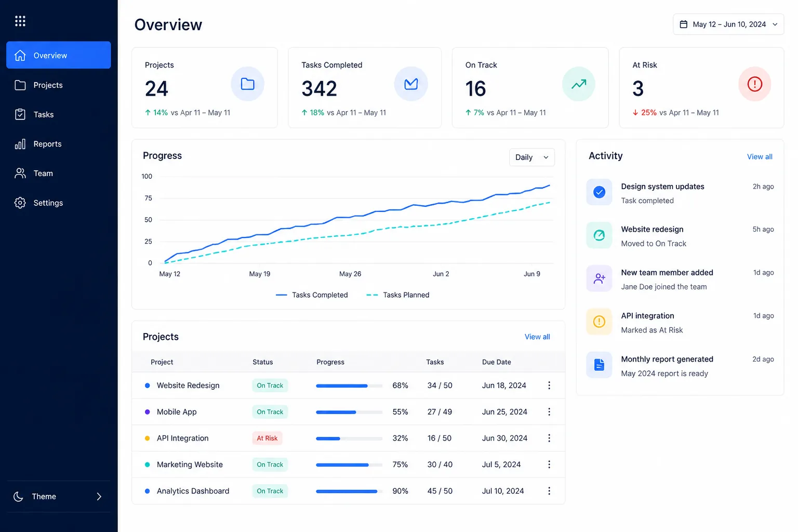Open the app grid menu icon
Image resolution: width=798 pixels, height=532 pixels.
[20, 21]
